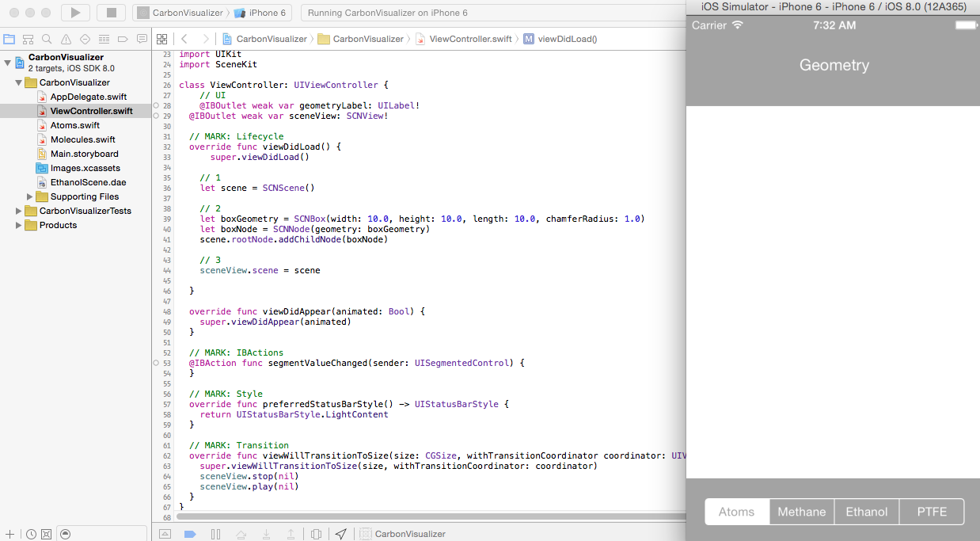
Task: Click the IBAction connection circle for segmentValueChanged
Action: pyautogui.click(x=156, y=363)
